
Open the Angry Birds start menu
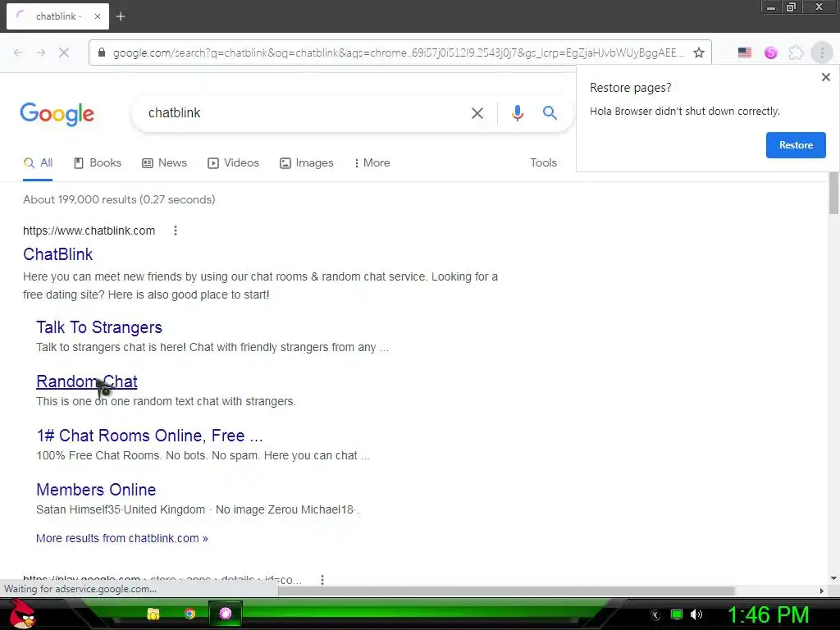pos(22,614)
